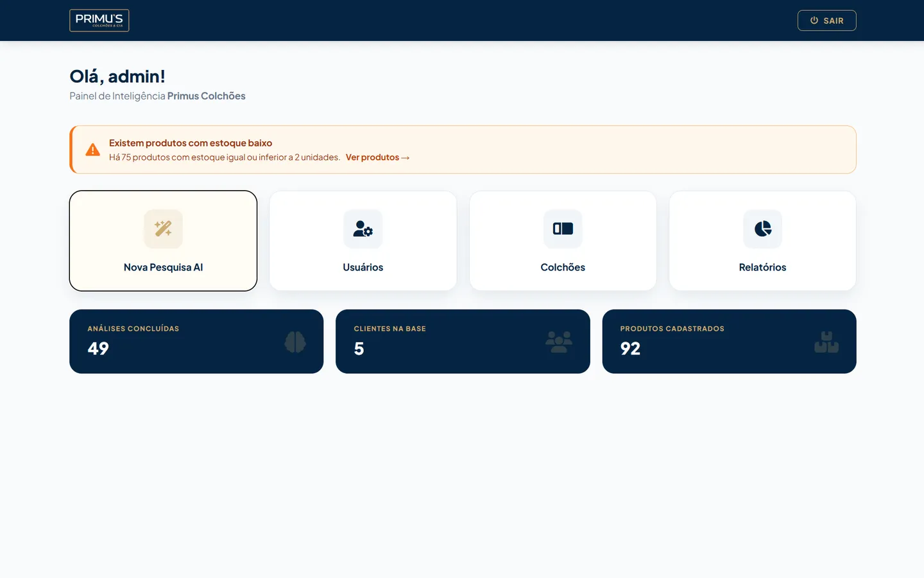Click the 'PRODUTOS CADASTRADOS' label
The width and height of the screenshot is (924, 578).
coord(672,329)
